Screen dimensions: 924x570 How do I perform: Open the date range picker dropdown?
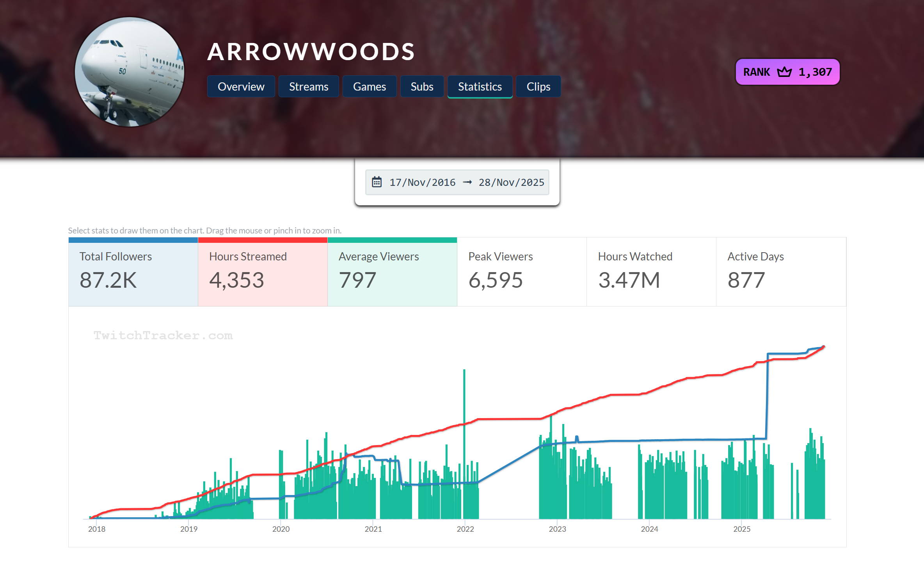tap(457, 182)
